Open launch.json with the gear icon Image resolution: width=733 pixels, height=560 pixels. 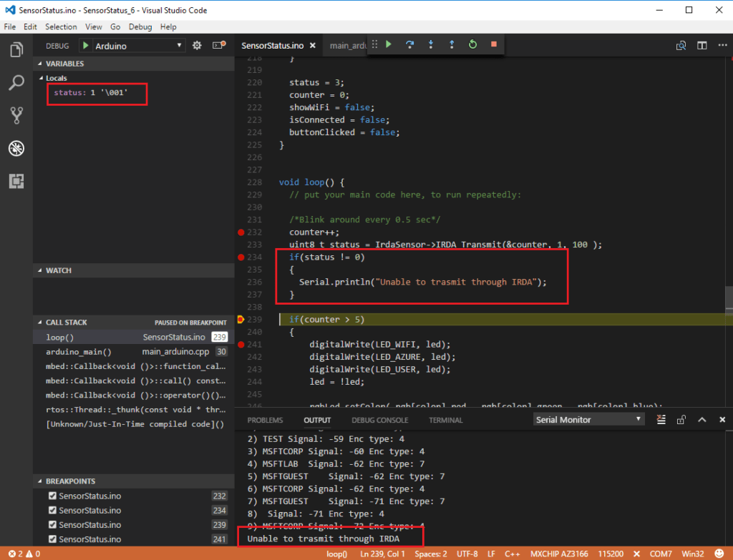[198, 45]
